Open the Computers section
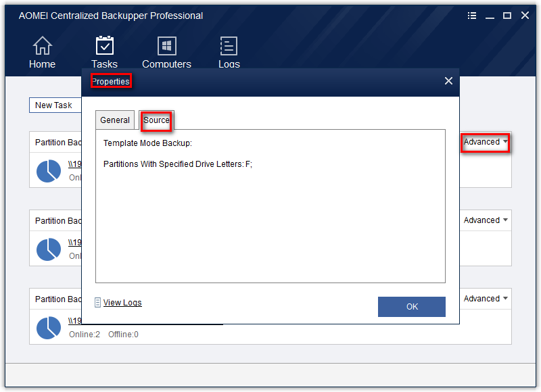The image size is (541, 392). 166,52
